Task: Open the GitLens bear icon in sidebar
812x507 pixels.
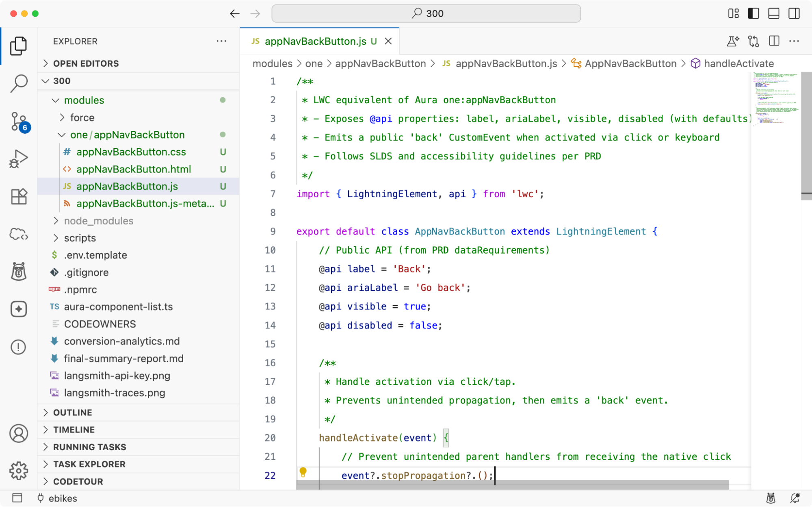Action: pos(18,271)
